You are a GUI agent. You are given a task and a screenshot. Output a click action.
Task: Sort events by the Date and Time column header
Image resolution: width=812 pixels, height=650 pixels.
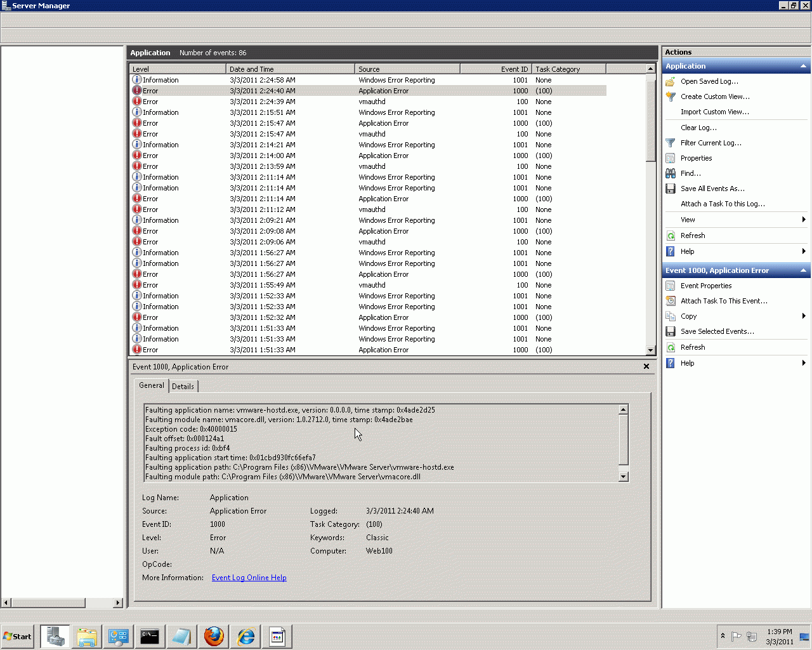tap(291, 69)
